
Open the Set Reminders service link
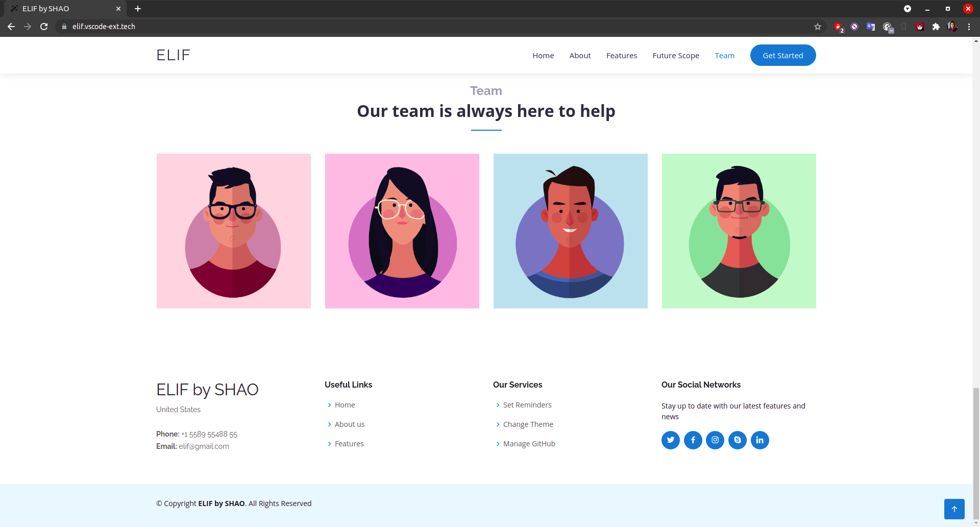[527, 405]
